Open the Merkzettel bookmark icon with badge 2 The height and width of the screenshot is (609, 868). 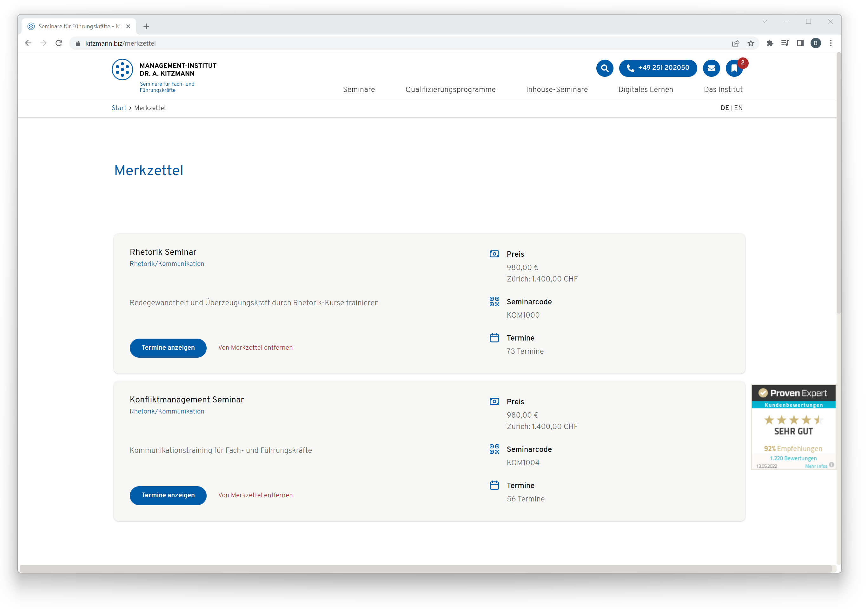[734, 68]
